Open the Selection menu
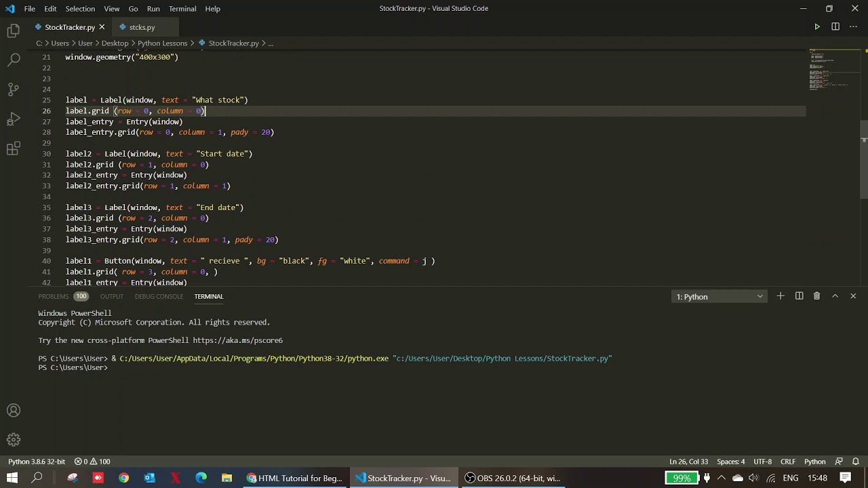The width and height of the screenshot is (868, 488). tap(80, 9)
